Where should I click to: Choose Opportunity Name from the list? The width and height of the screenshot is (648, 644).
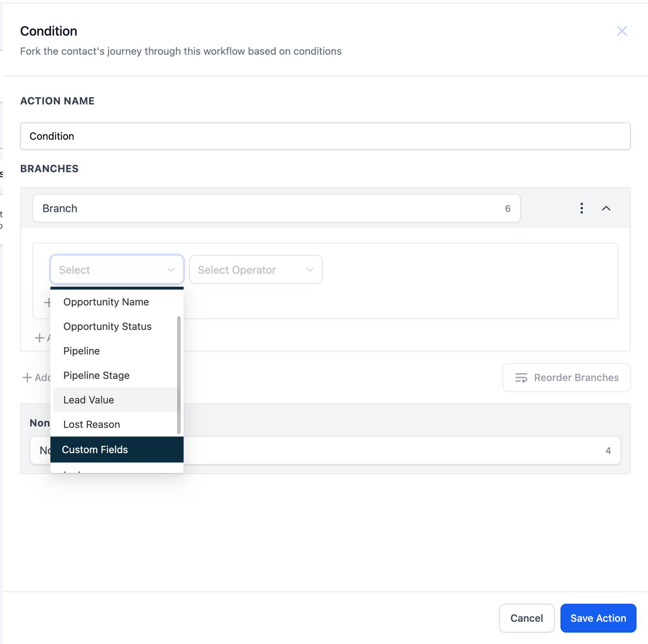(x=106, y=302)
